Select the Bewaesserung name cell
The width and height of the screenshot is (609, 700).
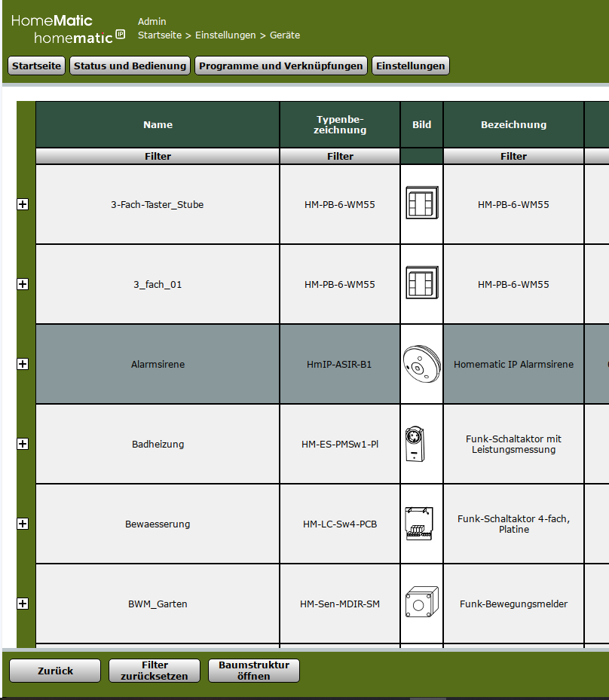(x=158, y=524)
